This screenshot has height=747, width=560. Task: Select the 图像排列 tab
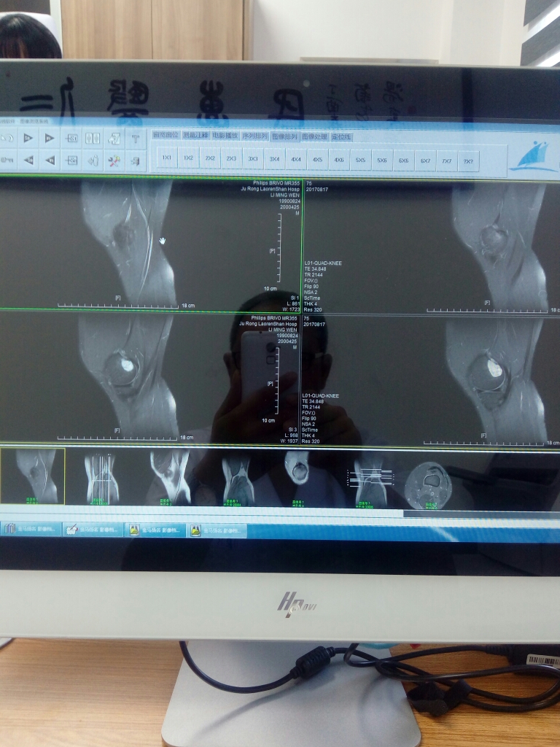pos(284,136)
